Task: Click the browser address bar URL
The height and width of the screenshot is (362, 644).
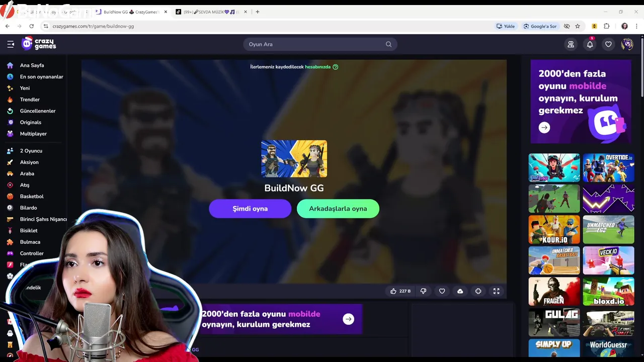Action: (93, 26)
